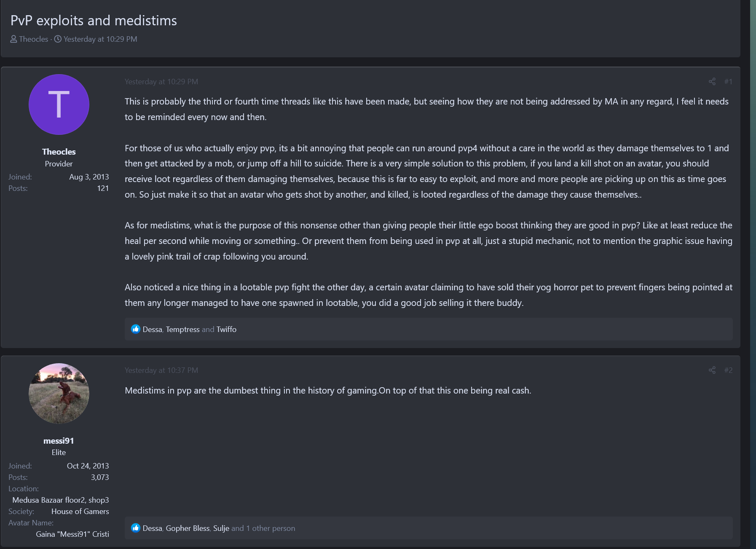Click Dessa in first post's likes
756x549 pixels.
[x=152, y=329]
